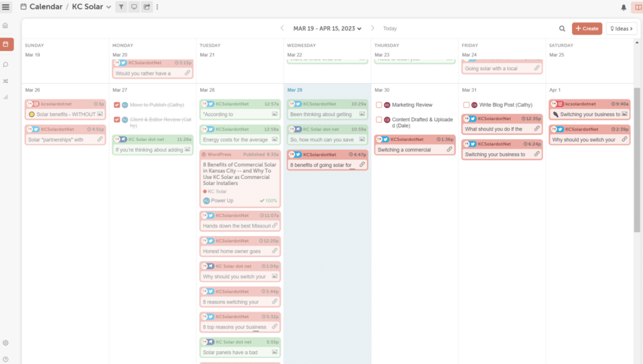Viewport: 643px width, 364px height.
Task: Check the Write Blog Post (Cathy) task
Action: point(466,104)
